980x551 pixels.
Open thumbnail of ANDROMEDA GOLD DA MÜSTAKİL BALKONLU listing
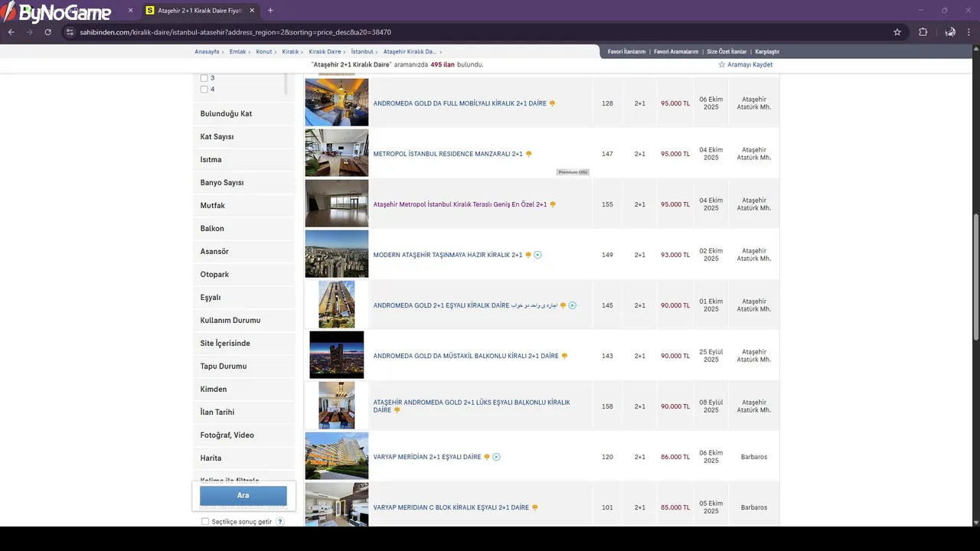[x=337, y=355]
